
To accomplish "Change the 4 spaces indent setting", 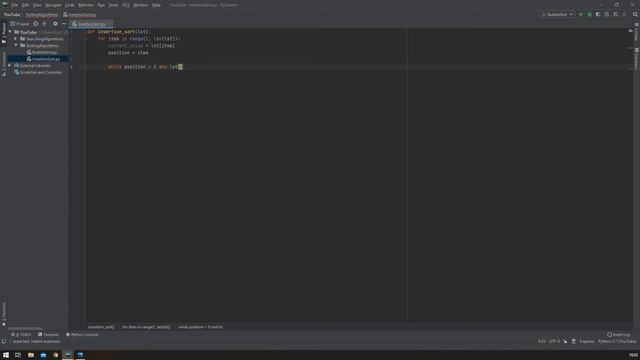I will [587, 341].
